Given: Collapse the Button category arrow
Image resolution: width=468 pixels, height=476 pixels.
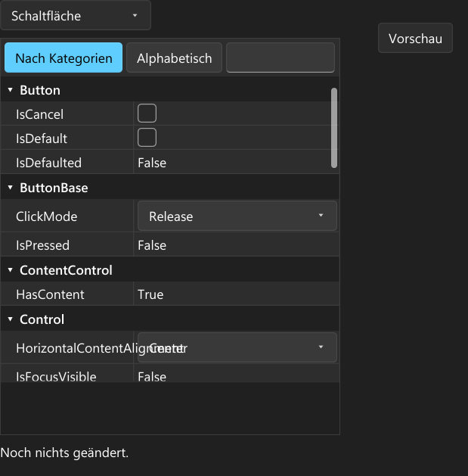Looking at the screenshot, I should (11, 90).
